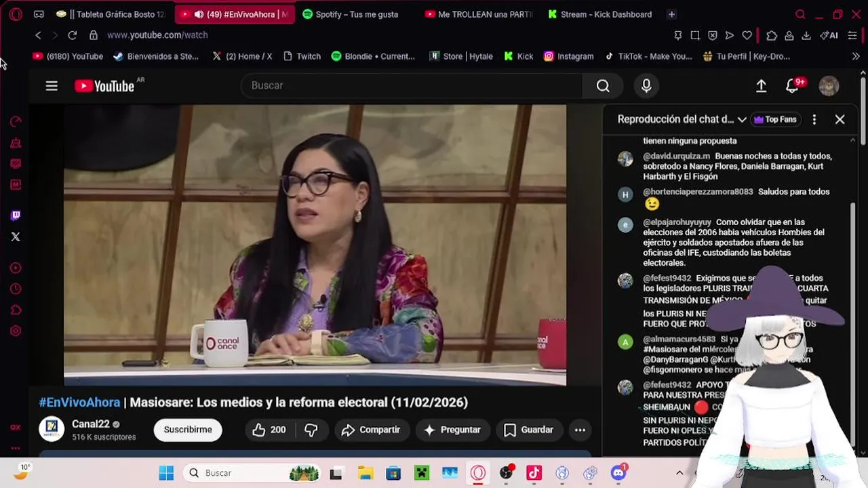Save the video with Guardar
The width and height of the screenshot is (868, 488).
(529, 430)
